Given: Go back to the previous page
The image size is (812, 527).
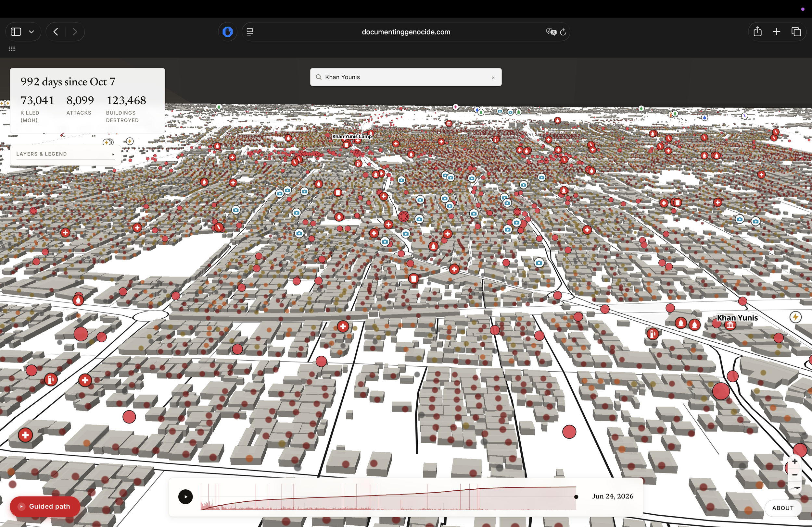Looking at the screenshot, I should click(x=56, y=32).
